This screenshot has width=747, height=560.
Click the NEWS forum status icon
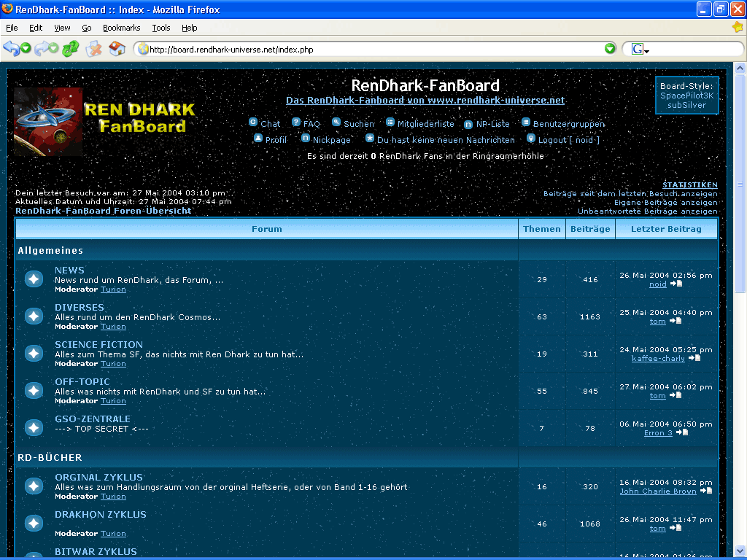click(x=34, y=279)
